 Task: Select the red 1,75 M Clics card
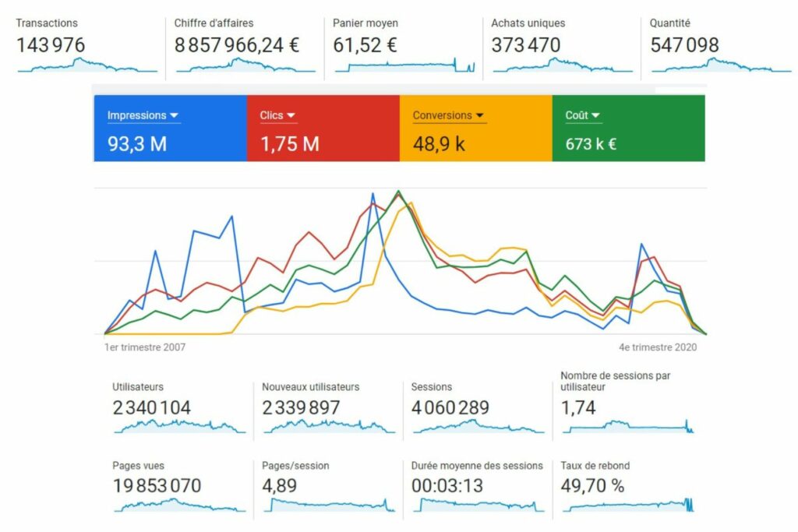click(x=323, y=129)
